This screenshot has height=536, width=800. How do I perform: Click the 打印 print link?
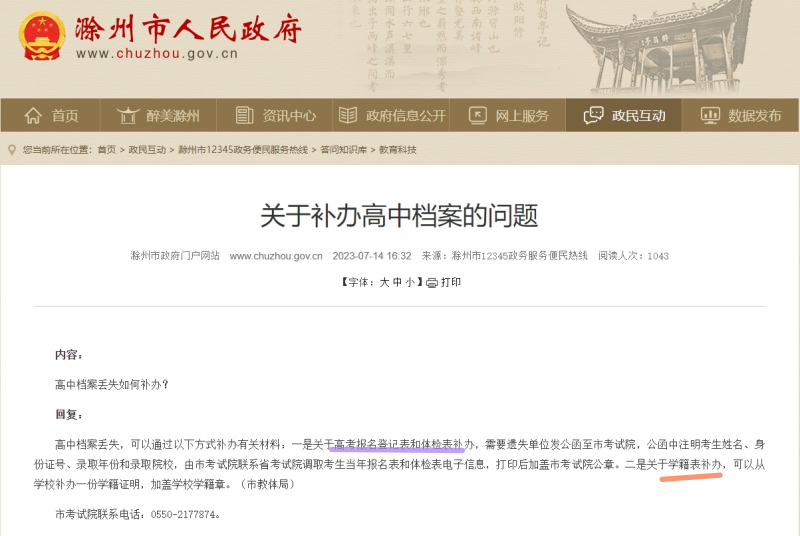(x=451, y=282)
